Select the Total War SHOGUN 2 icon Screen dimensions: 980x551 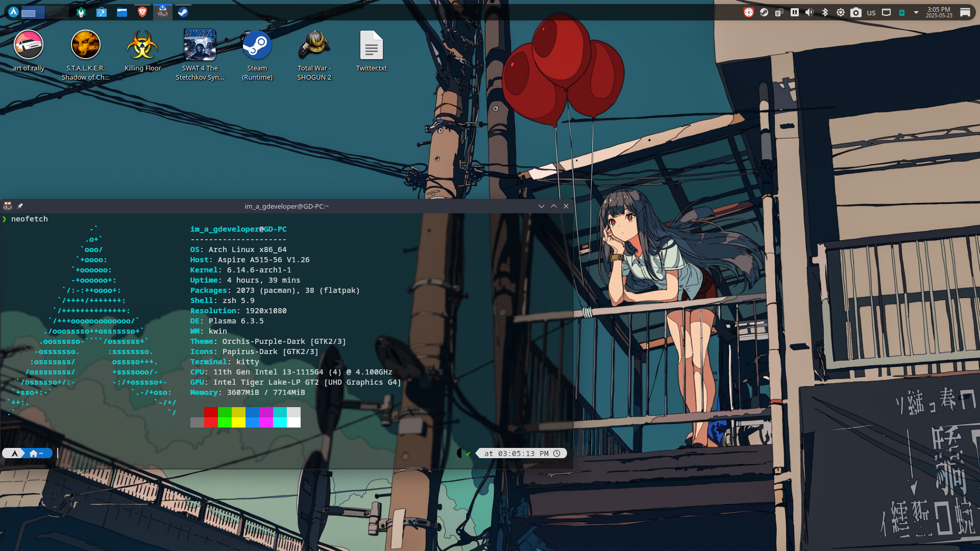314,55
